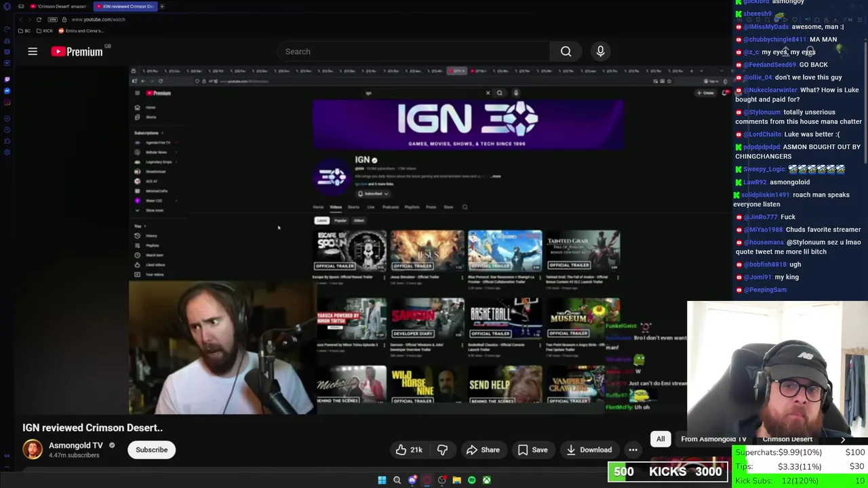Download the video
This screenshot has width=868, height=488.
tap(589, 450)
